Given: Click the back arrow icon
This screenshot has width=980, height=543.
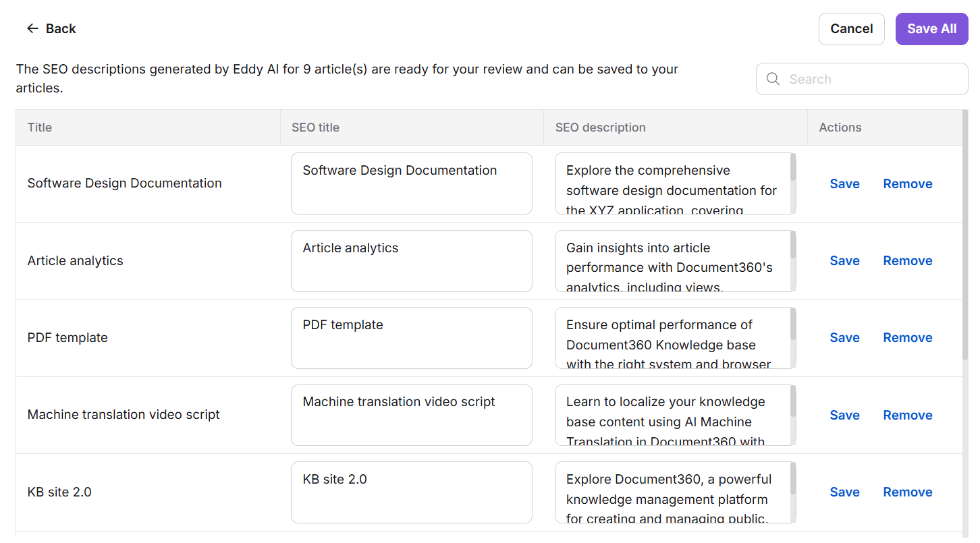Looking at the screenshot, I should click(x=32, y=28).
